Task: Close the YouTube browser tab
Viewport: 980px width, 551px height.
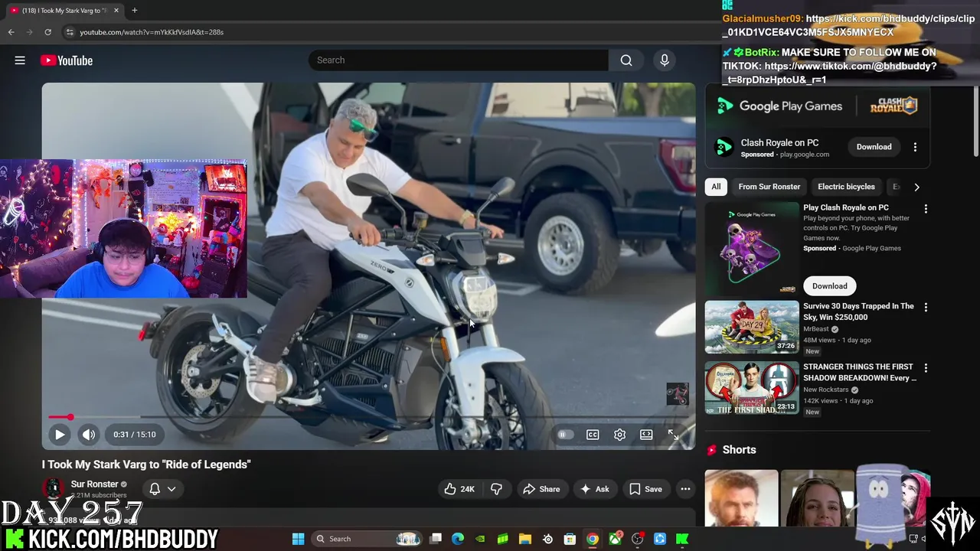Action: pyautogui.click(x=116, y=11)
